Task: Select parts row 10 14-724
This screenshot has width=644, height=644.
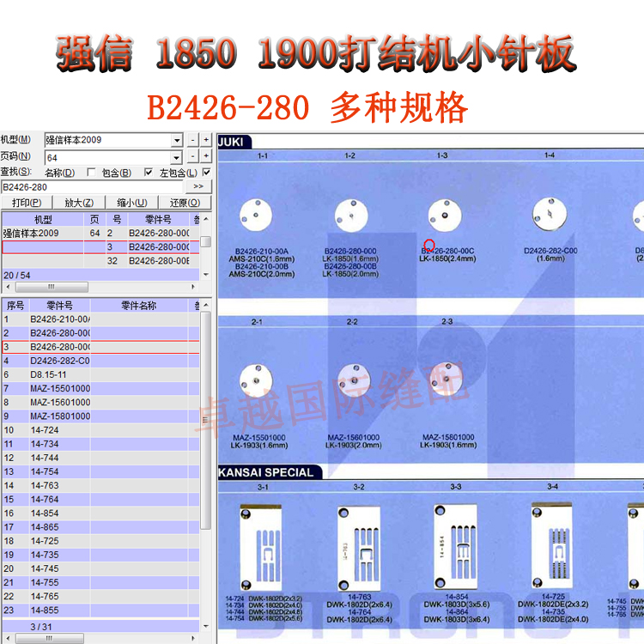Action: pyautogui.click(x=100, y=430)
